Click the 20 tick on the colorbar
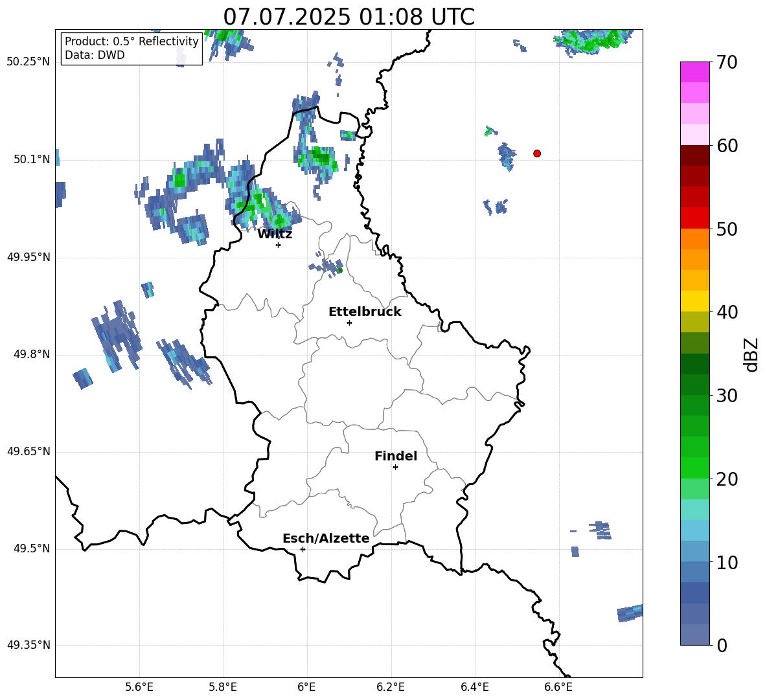Viewport: 767px width, 700px height. [727, 479]
